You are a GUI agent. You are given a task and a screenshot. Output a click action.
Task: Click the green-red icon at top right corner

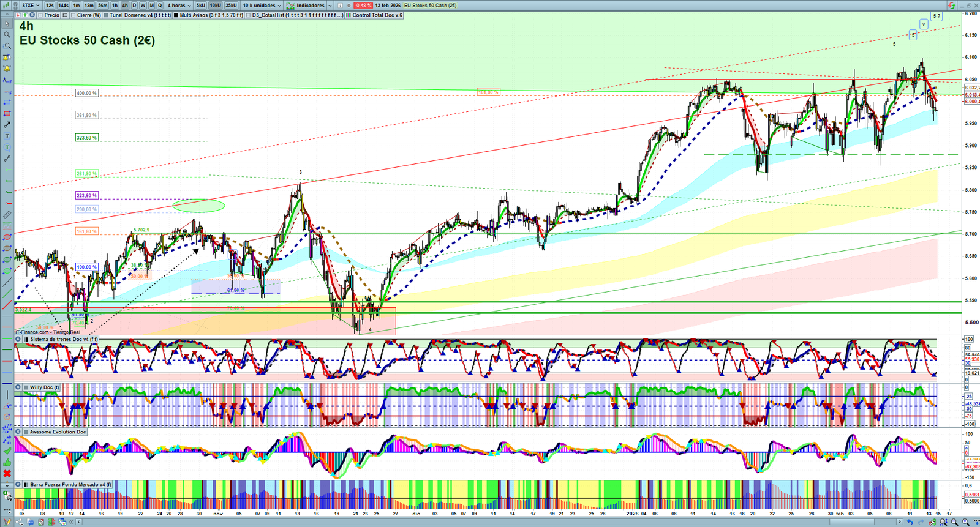point(951,6)
